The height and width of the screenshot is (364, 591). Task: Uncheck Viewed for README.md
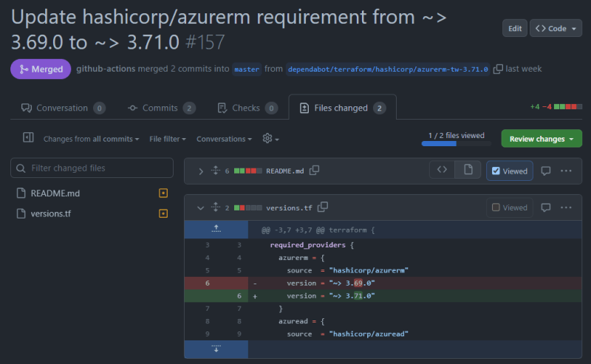(x=510, y=171)
